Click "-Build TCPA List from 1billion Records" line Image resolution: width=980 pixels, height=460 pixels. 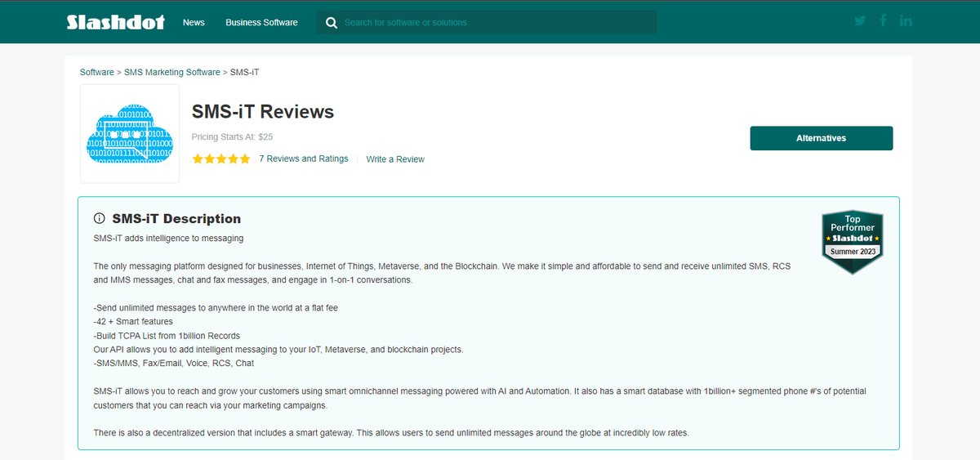(167, 336)
